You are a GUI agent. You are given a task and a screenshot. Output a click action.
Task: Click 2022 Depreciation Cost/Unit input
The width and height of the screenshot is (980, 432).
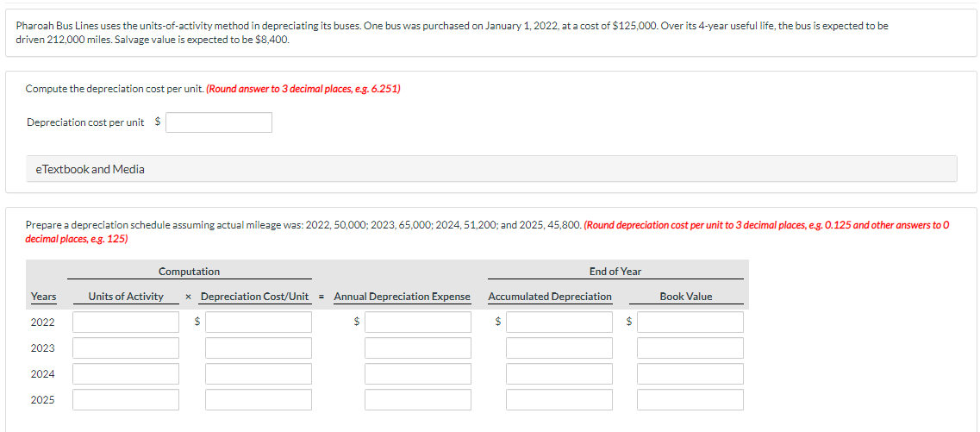click(x=259, y=322)
